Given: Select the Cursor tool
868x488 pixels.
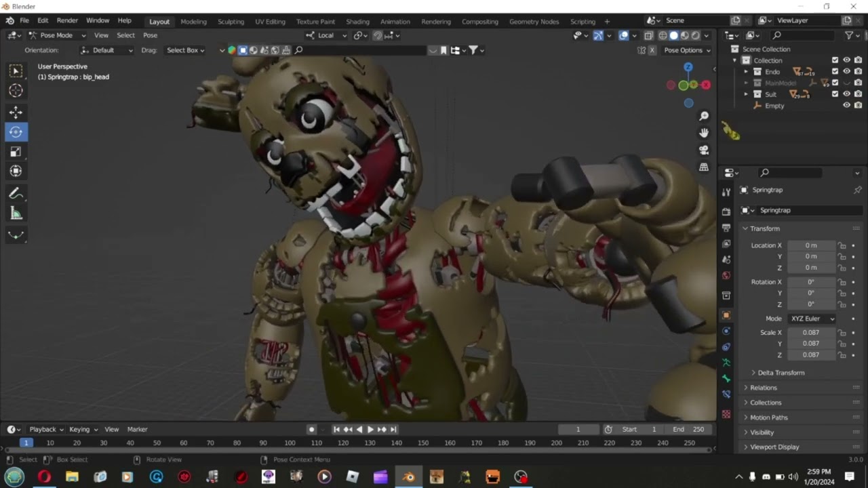Looking at the screenshot, I should [x=16, y=91].
